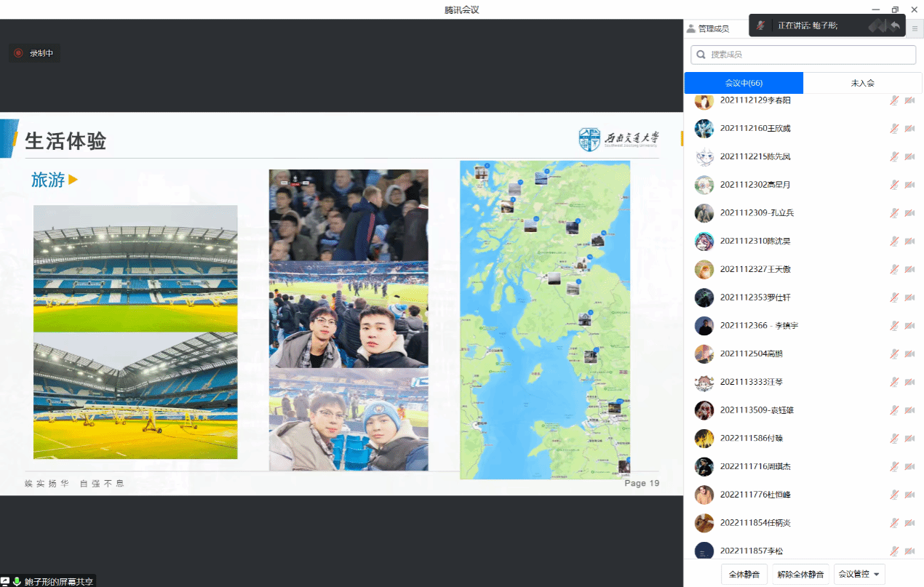Click the microphone icon for 2021112353罗仕轩

pyautogui.click(x=894, y=297)
